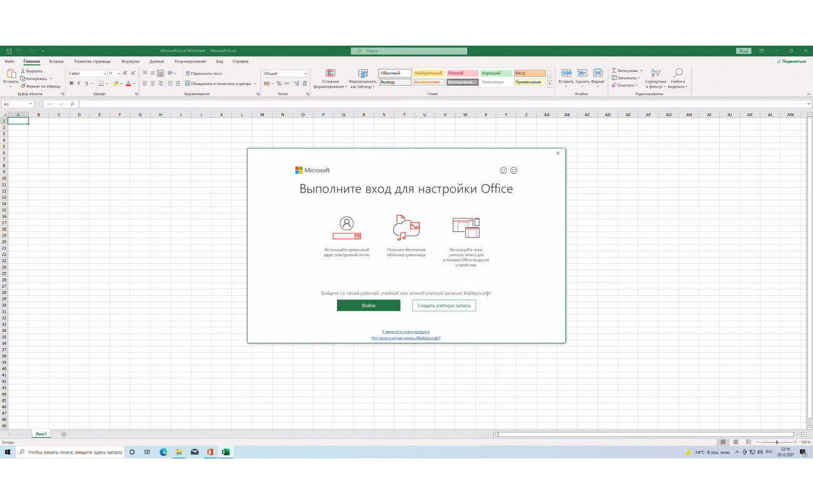Add a new sheet with plus icon
The height and width of the screenshot is (504, 813).
(x=63, y=434)
